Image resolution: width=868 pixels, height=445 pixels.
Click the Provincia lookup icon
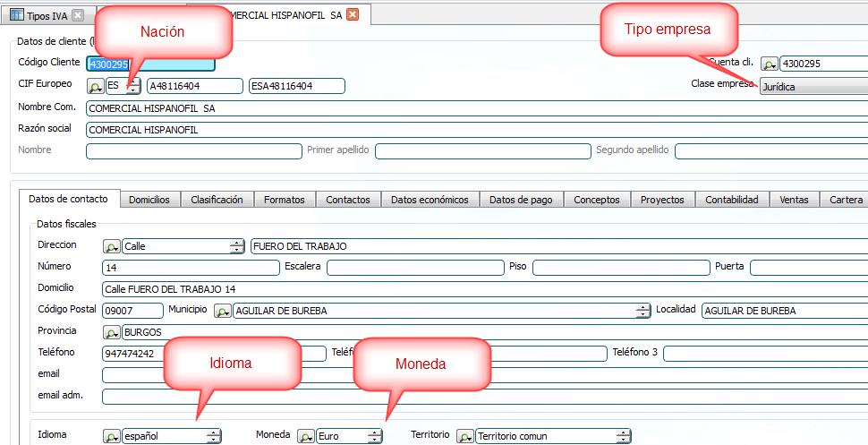pyautogui.click(x=112, y=332)
